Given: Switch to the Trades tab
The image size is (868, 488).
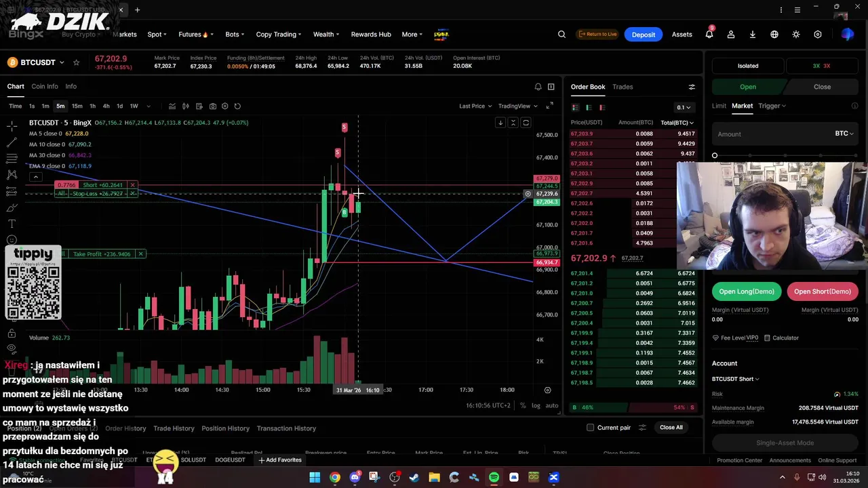Looking at the screenshot, I should pyautogui.click(x=623, y=87).
